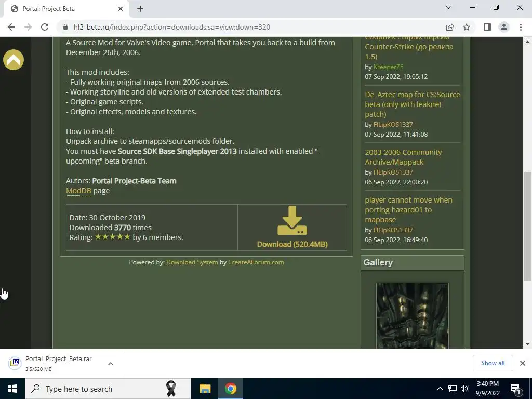Screen dimensions: 532x399
Task: Toggle the Chrome side panel icon
Action: coord(487,27)
